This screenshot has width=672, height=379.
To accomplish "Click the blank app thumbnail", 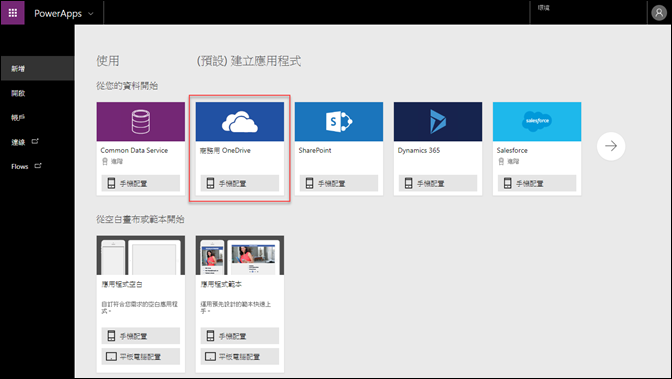I will (141, 255).
